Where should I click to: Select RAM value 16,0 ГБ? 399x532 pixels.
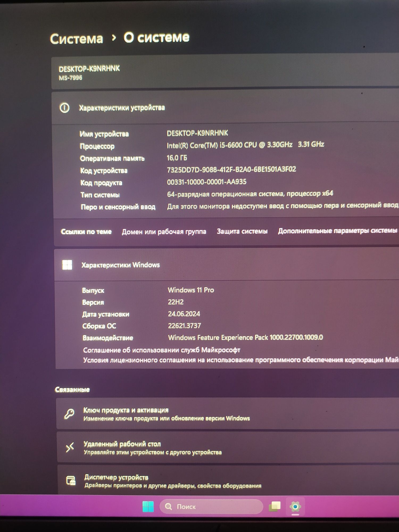coord(177,158)
